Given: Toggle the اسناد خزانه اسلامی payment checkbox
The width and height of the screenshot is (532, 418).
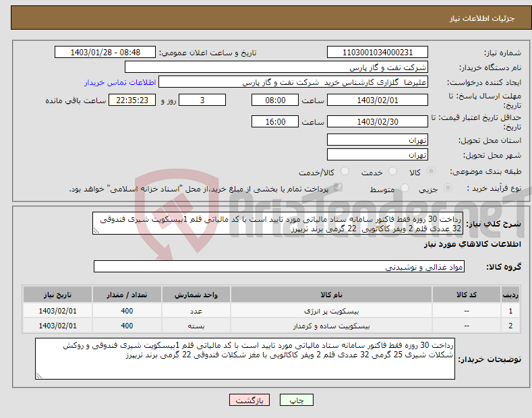Looking at the screenshot, I should [x=338, y=187].
